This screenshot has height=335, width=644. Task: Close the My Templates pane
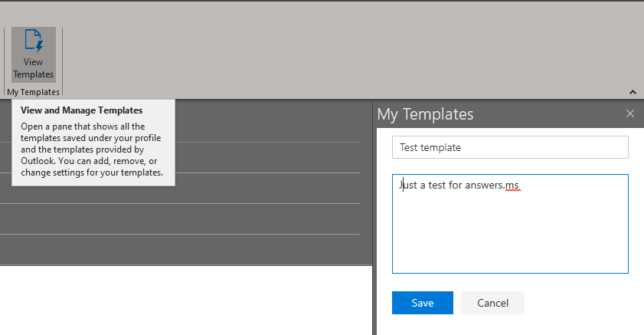pos(630,113)
